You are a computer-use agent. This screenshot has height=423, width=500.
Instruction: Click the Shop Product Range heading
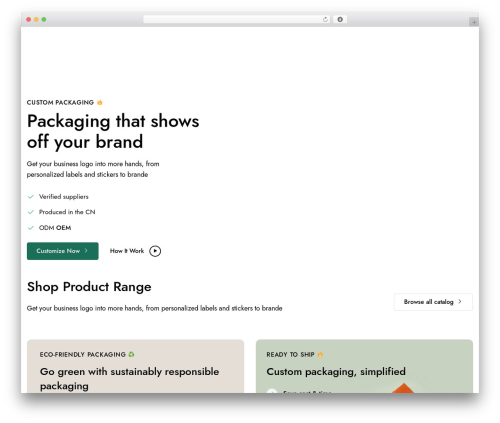pos(89,287)
